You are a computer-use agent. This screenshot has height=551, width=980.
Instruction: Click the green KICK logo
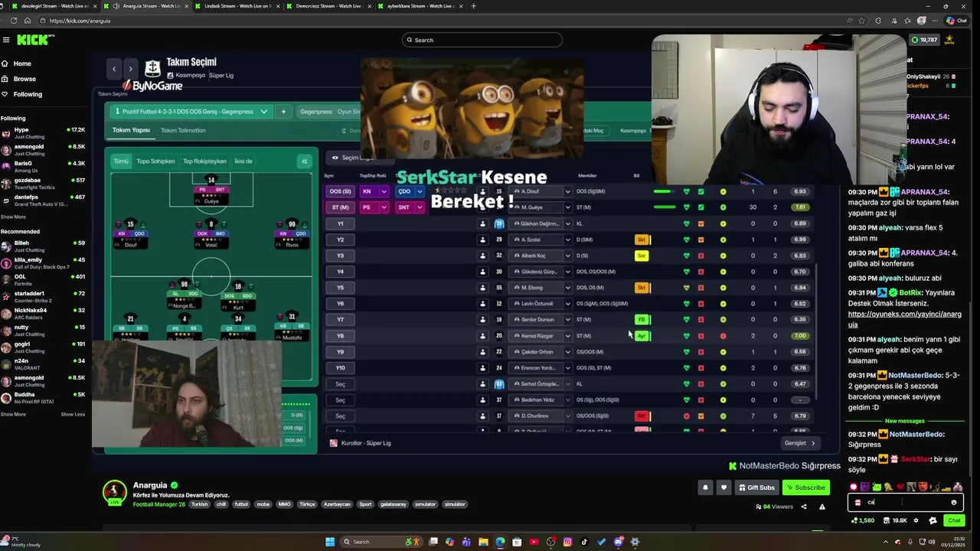[34, 40]
